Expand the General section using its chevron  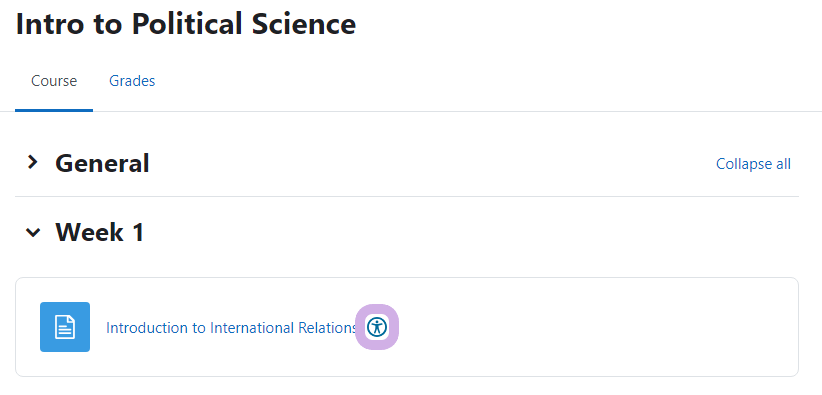tap(33, 163)
